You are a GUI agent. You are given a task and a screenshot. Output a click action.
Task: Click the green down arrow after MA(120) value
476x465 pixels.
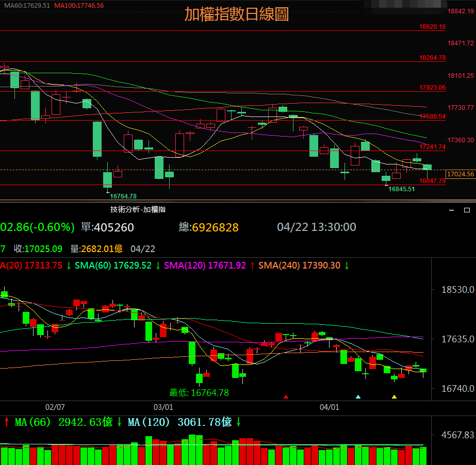239,422
